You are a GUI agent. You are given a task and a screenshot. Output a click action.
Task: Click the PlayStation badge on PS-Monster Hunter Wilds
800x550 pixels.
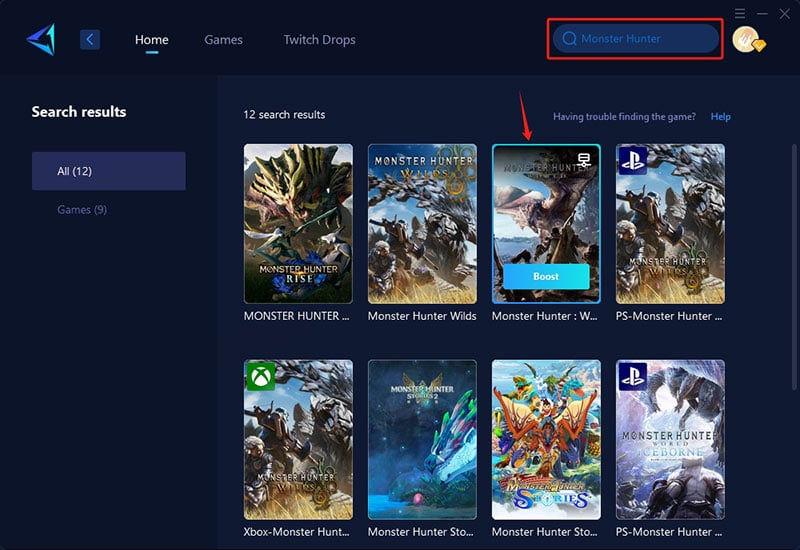[x=633, y=160]
